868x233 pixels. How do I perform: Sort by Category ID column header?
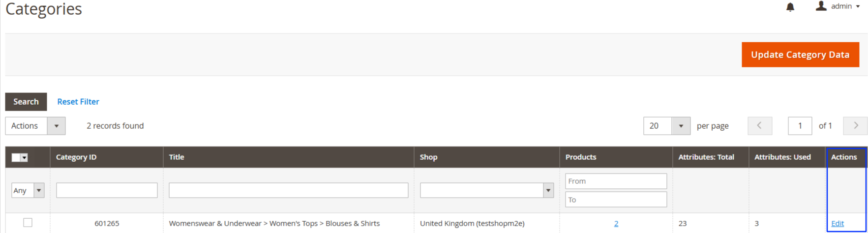pyautogui.click(x=76, y=157)
